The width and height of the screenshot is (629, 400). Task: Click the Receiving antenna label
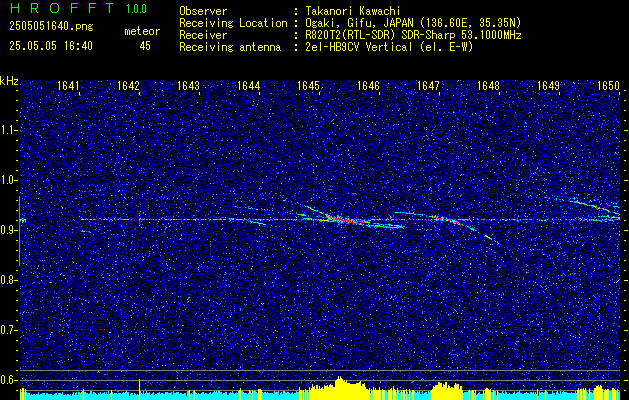point(230,47)
